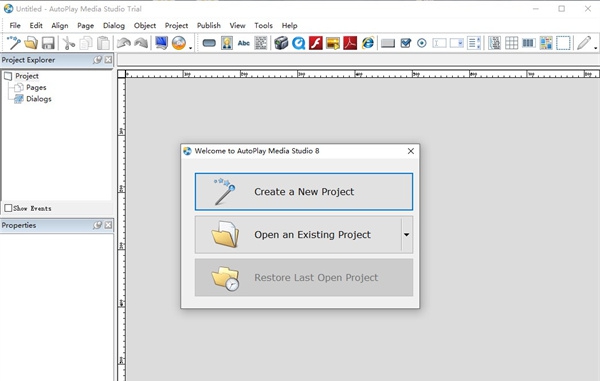Screen dimensions: 600x381
Task: Click the pencil icon at toolbar end
Action: click(584, 43)
